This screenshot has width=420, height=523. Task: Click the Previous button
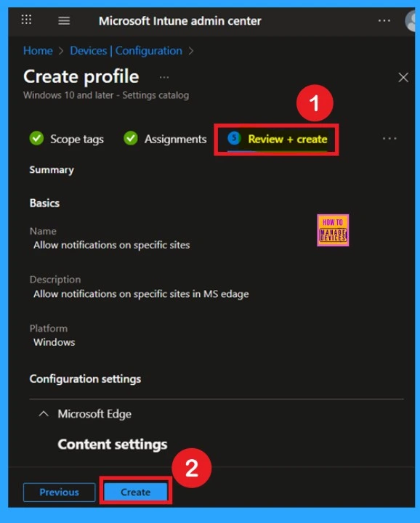click(x=59, y=492)
